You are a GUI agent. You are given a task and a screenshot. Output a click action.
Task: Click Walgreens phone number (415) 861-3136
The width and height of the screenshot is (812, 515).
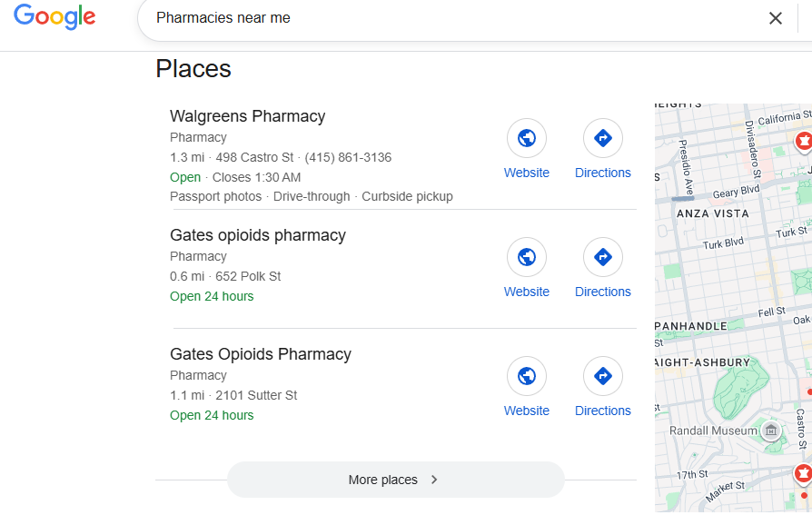[x=348, y=157]
